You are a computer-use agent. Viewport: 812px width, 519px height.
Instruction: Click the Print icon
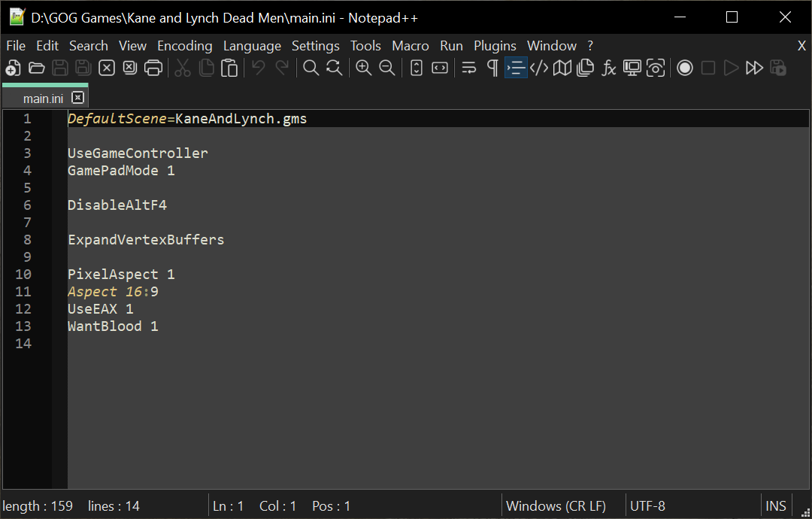pyautogui.click(x=153, y=68)
